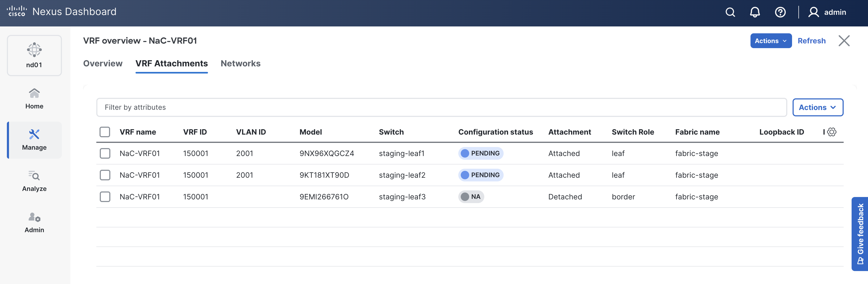Screen dimensions: 868x284
Task: Open the Give feedback side button
Action: click(860, 234)
